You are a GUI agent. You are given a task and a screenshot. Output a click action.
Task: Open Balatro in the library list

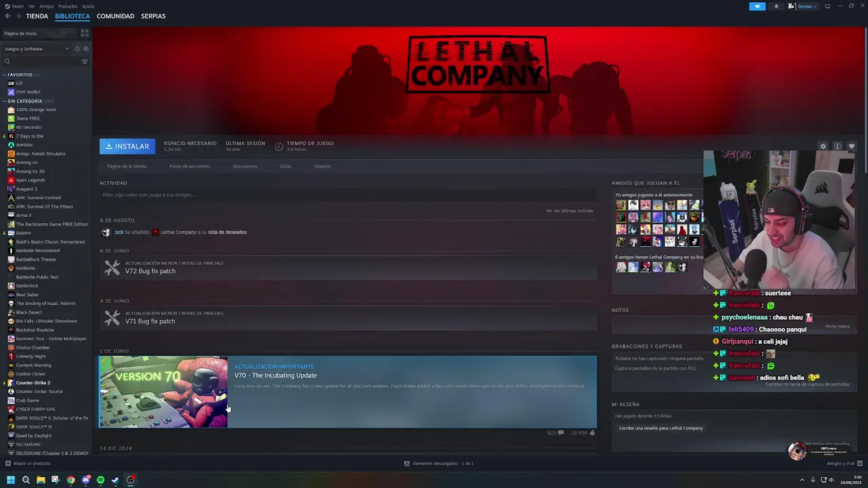pyautogui.click(x=24, y=232)
